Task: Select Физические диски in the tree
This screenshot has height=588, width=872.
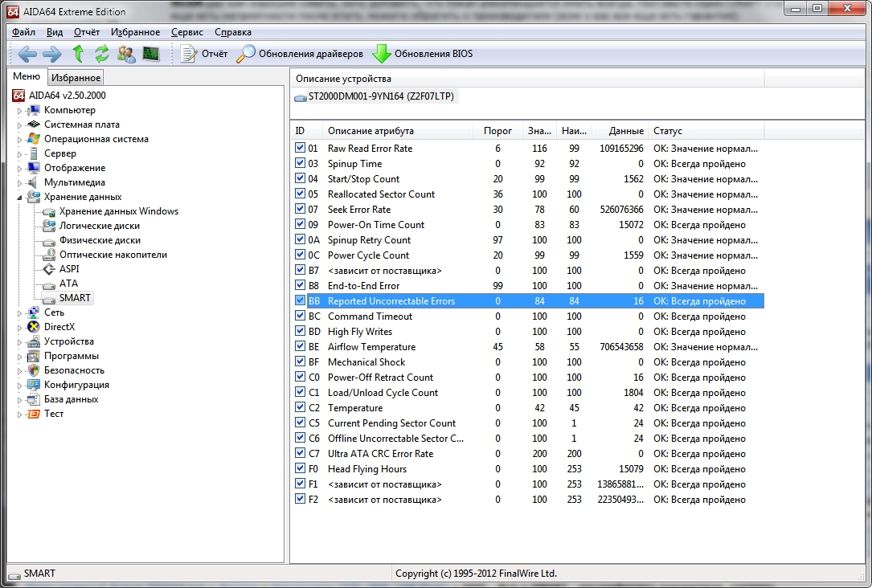Action: [x=99, y=240]
